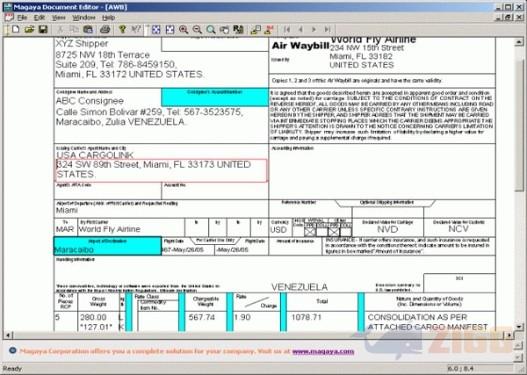The image size is (527, 375).
Task: Jump to the last page arrow
Action: [x=327, y=30]
